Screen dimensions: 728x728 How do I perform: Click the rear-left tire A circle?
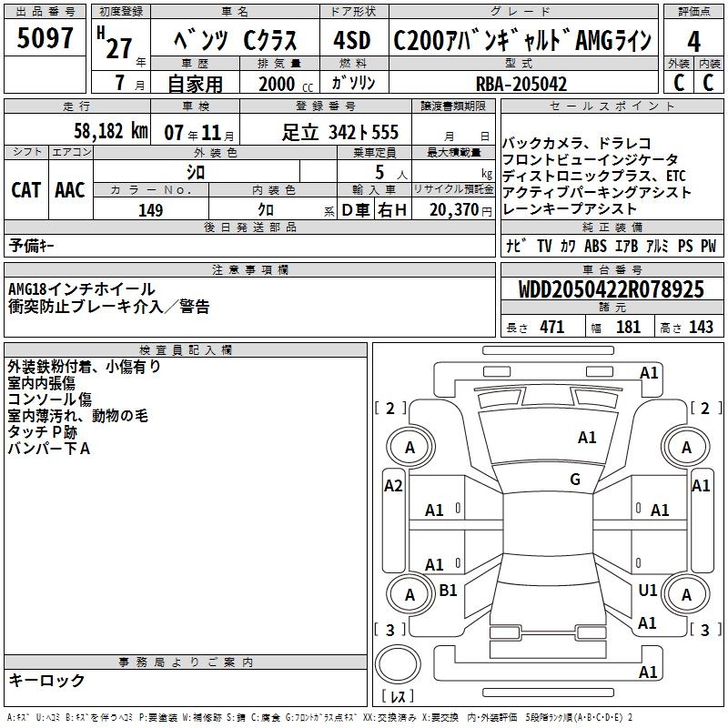point(410,594)
